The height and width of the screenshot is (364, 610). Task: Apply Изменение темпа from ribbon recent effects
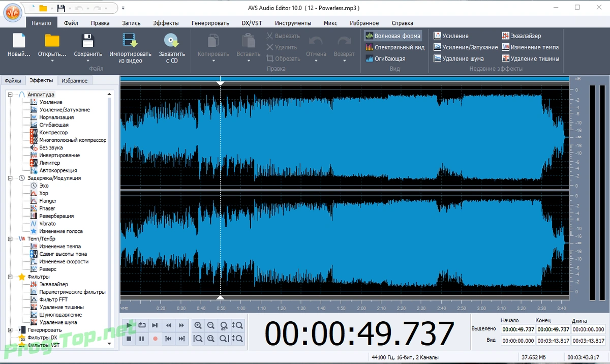(530, 47)
